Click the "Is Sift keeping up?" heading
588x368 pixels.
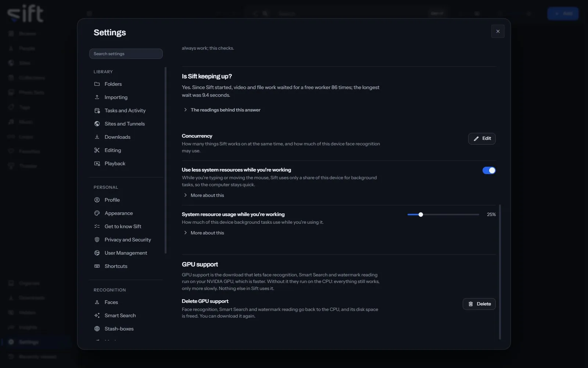207,76
